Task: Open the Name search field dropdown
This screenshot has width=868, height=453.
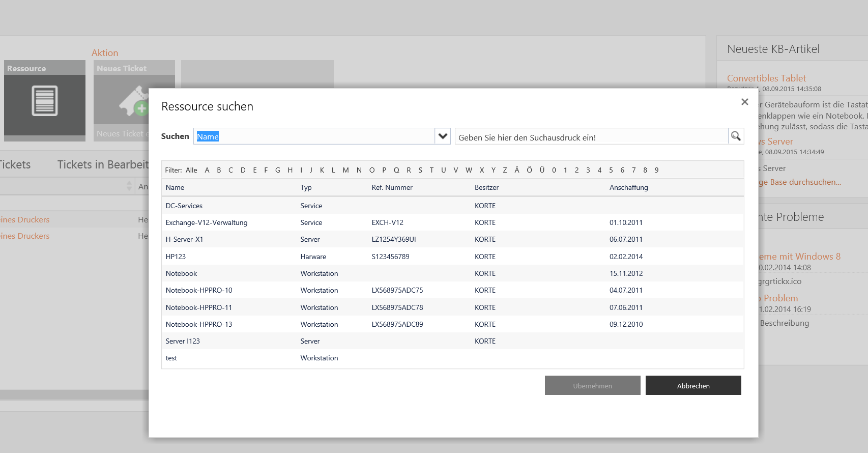Action: pos(443,136)
